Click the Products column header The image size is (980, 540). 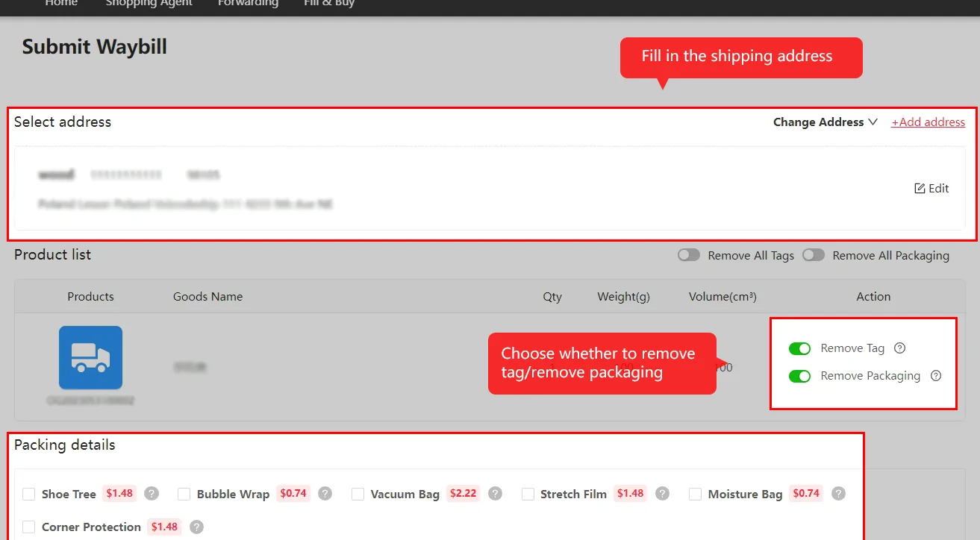click(90, 296)
